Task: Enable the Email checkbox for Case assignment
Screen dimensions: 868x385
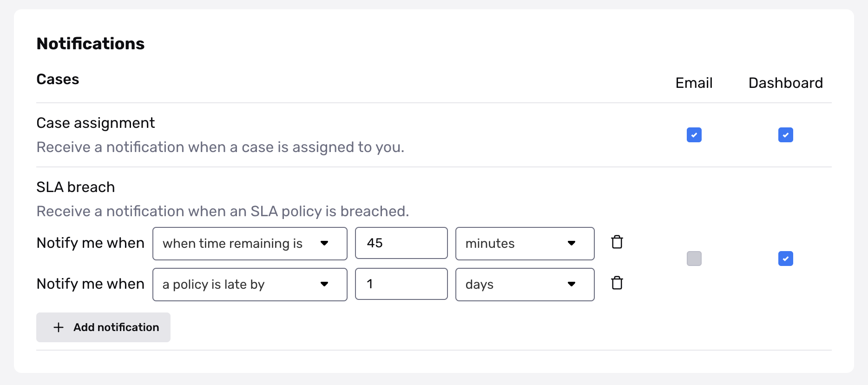Action: tap(694, 135)
